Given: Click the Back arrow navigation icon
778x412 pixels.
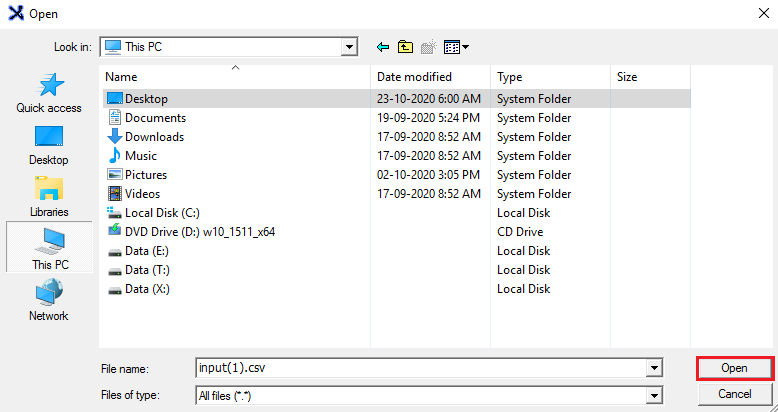Looking at the screenshot, I should [383, 47].
